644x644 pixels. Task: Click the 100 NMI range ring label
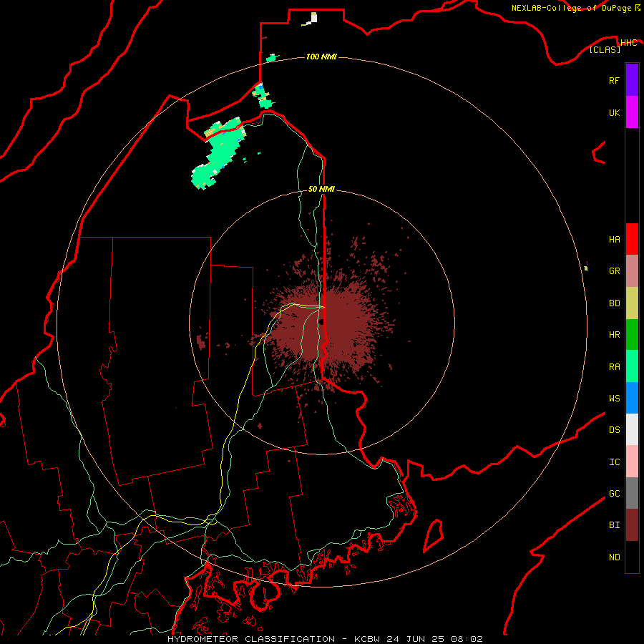321,57
